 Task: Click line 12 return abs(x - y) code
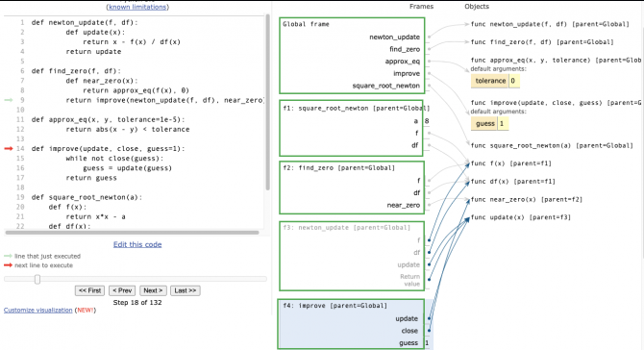pos(128,130)
